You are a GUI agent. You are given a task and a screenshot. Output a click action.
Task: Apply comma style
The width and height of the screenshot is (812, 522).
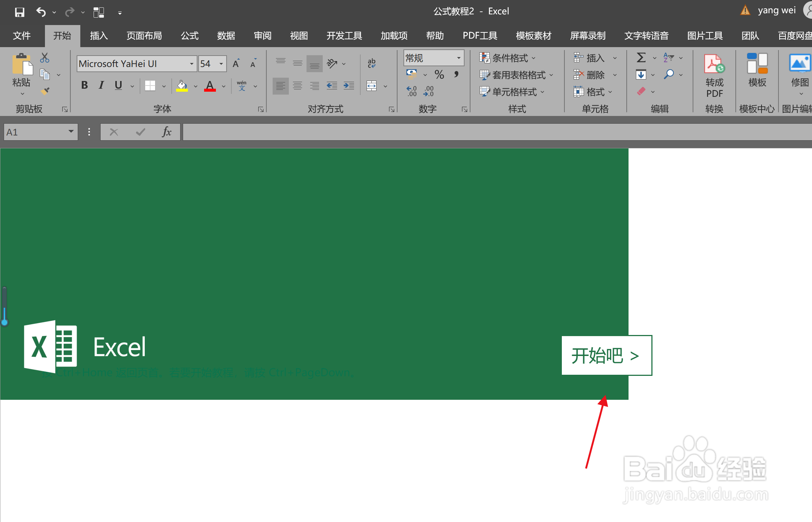point(456,74)
